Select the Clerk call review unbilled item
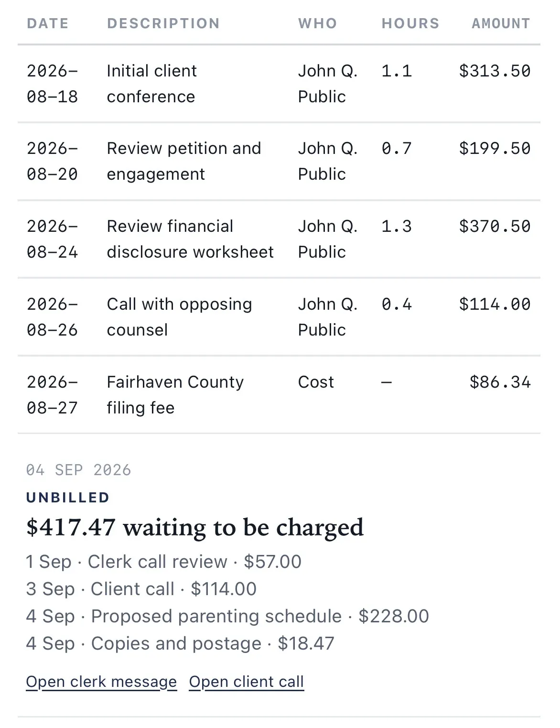 coord(164,562)
